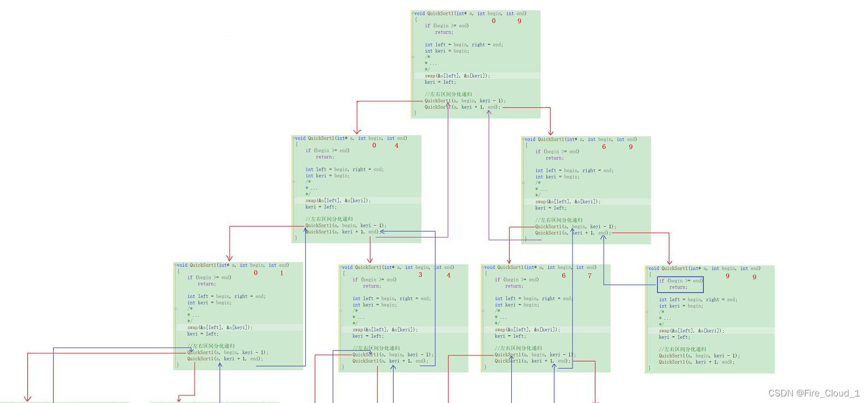Image resolution: width=868 pixels, height=403 pixels.
Task: Click 'int keyi = begin;' in the 9 9 block
Action: click(681, 306)
